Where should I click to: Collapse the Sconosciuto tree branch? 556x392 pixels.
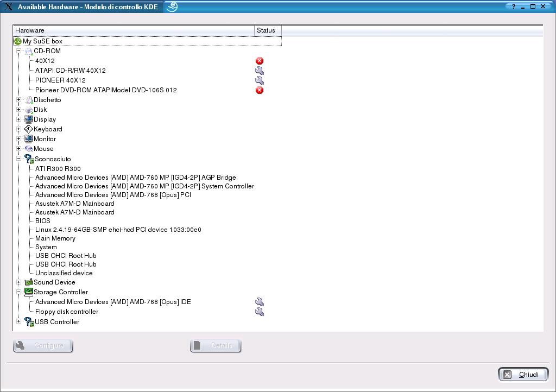(x=19, y=159)
